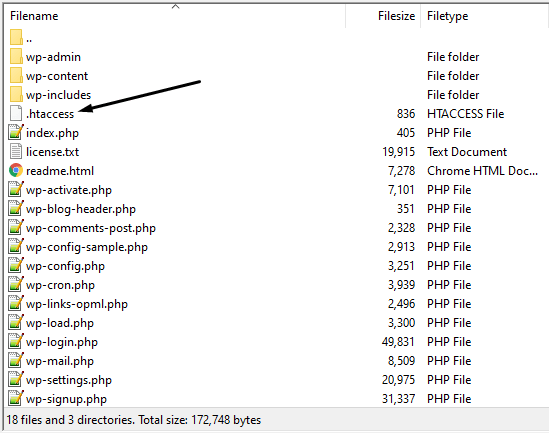549x433 pixels.
Task: Select the readme.html file name
Action: pos(60,171)
